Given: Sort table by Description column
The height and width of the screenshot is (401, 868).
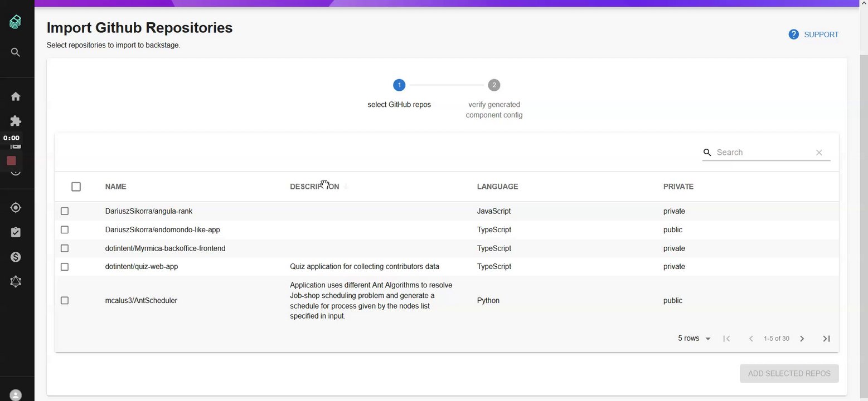Looking at the screenshot, I should pyautogui.click(x=314, y=187).
